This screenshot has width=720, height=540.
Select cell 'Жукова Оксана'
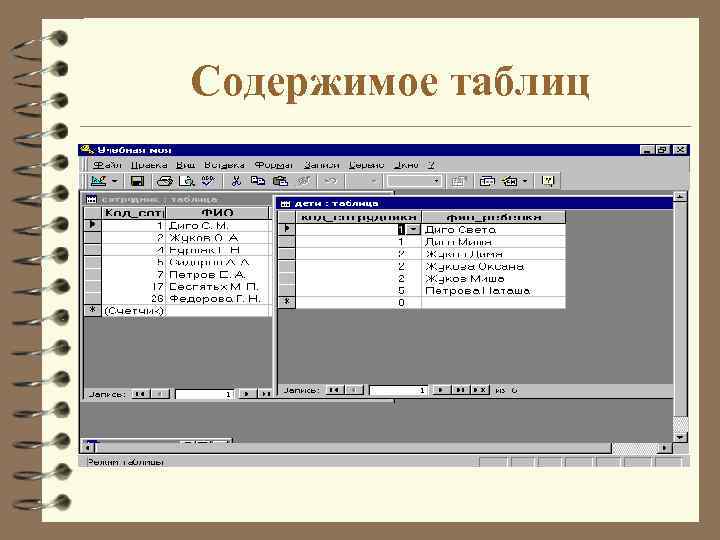click(x=494, y=266)
